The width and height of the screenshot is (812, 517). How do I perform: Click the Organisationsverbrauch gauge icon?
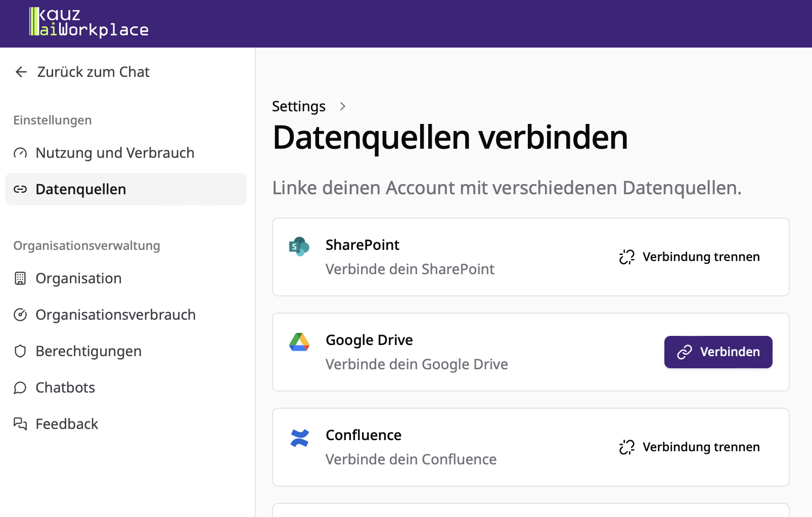[20, 315]
